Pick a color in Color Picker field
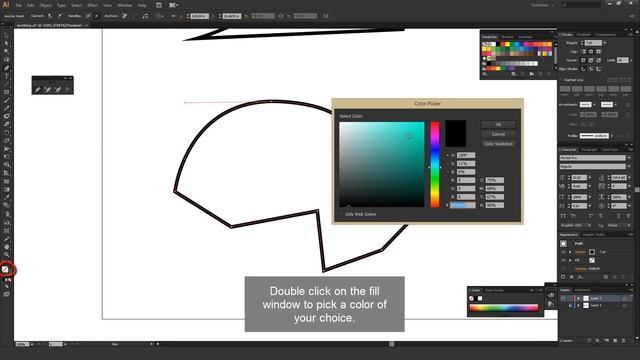This screenshot has width=640, height=360. (x=382, y=164)
